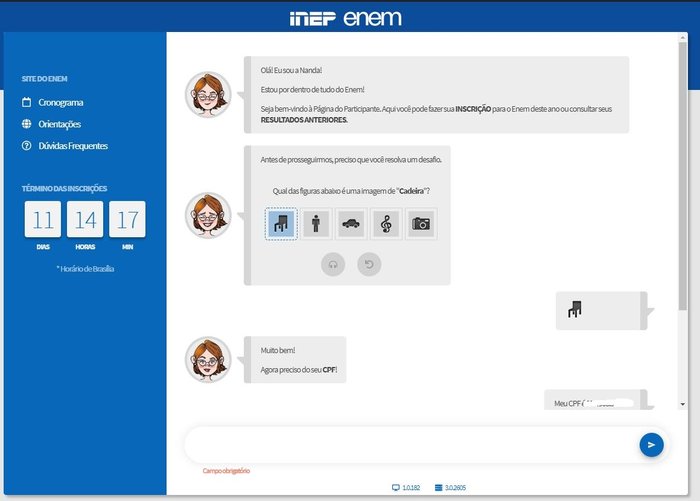
Task: Click the 'SITE DO ENEM' heading
Action: pyautogui.click(x=45, y=79)
